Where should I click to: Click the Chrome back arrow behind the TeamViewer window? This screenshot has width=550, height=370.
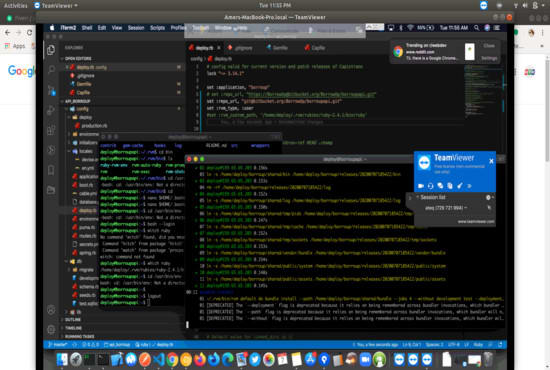point(8,33)
